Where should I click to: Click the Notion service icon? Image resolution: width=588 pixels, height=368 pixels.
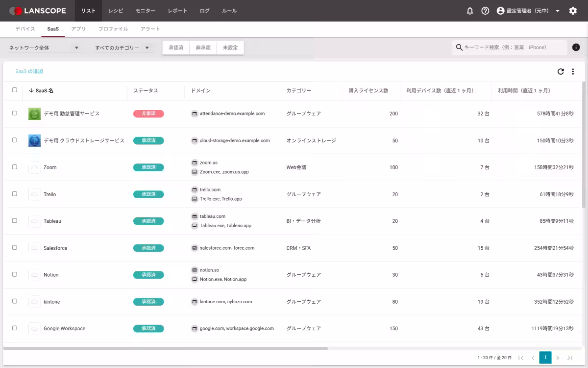(34, 275)
